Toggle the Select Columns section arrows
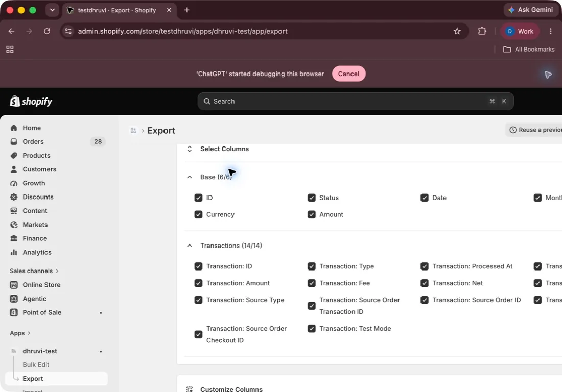Image resolution: width=562 pixels, height=392 pixels. pyautogui.click(x=190, y=149)
